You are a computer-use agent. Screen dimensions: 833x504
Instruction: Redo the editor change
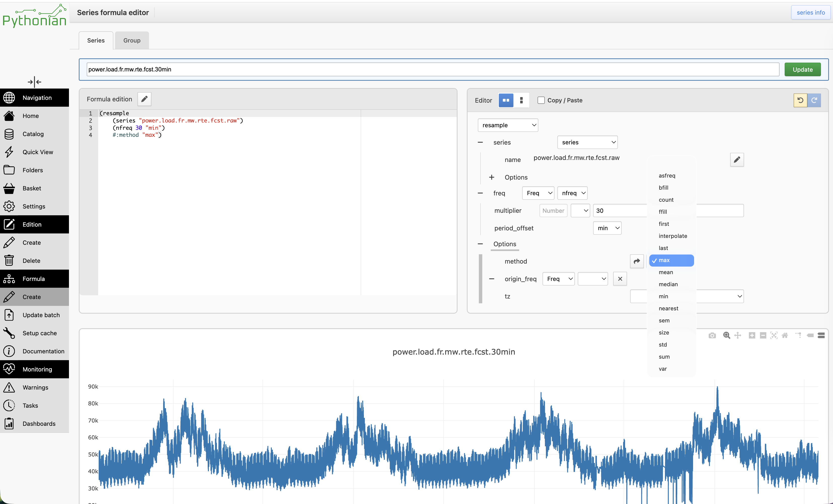814,100
